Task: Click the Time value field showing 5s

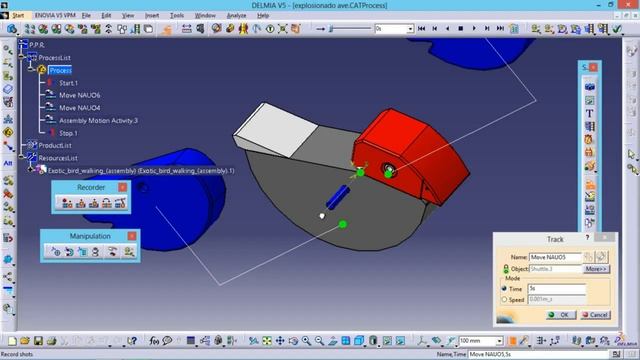Action: point(557,289)
